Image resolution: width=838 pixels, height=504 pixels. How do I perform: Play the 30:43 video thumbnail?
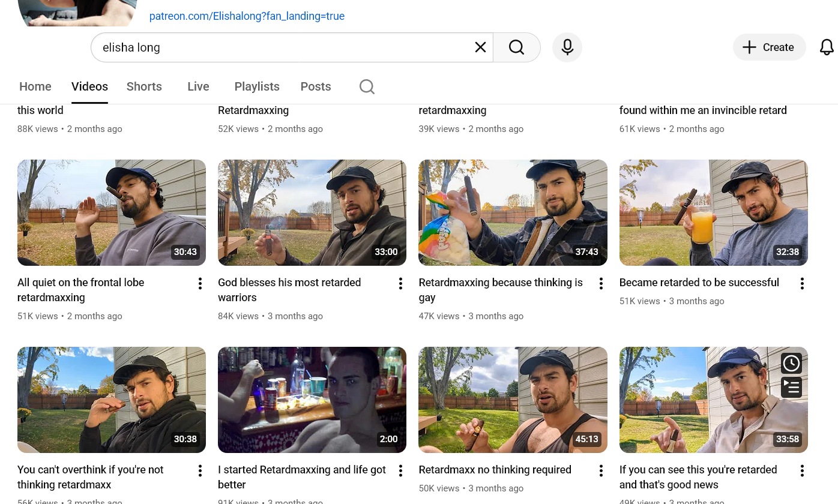click(x=112, y=212)
